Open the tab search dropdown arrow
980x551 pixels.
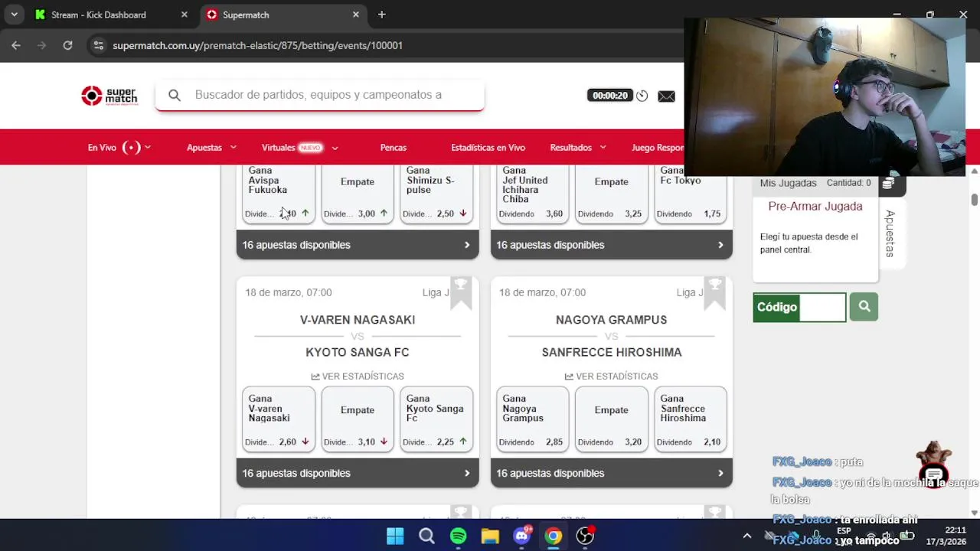14,15
